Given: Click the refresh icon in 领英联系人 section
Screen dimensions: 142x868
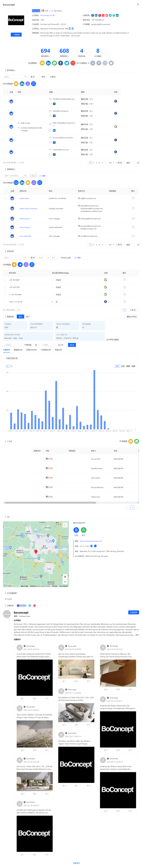Looking at the screenshot, I should pos(40,176).
